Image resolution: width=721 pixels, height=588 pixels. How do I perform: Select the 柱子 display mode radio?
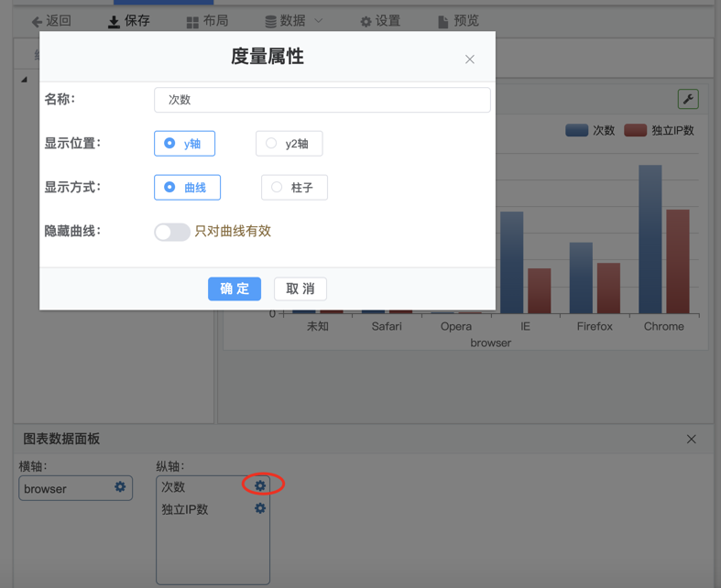294,187
